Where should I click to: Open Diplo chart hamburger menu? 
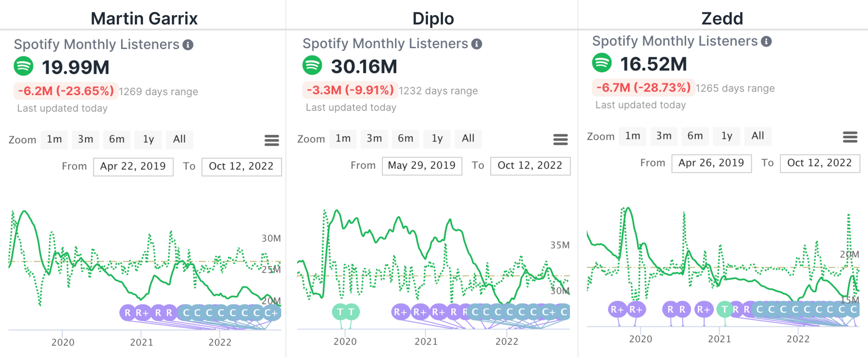[560, 139]
